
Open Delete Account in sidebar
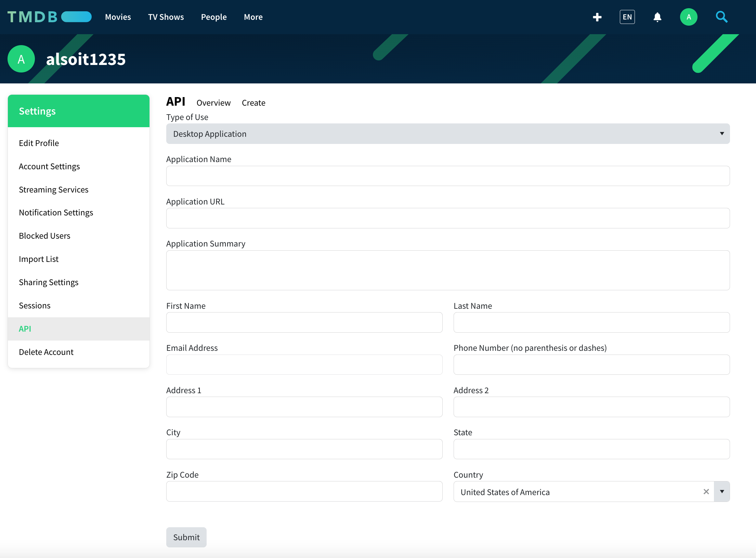[x=46, y=352]
